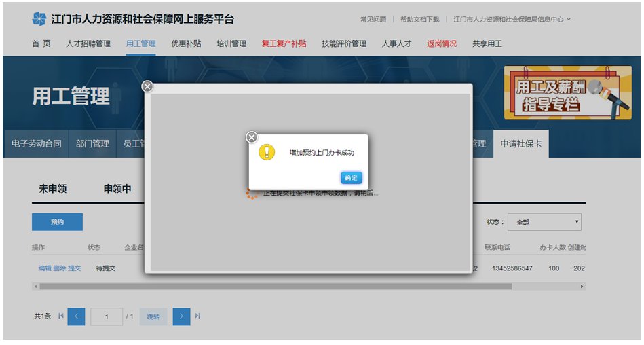
Task: Select 用工管理 navigation item
Action: [141, 43]
